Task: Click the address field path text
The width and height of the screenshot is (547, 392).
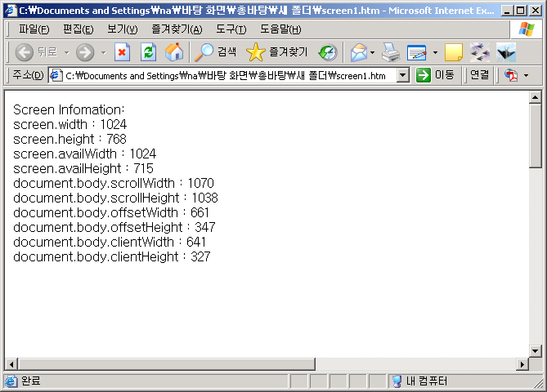Action: 226,76
